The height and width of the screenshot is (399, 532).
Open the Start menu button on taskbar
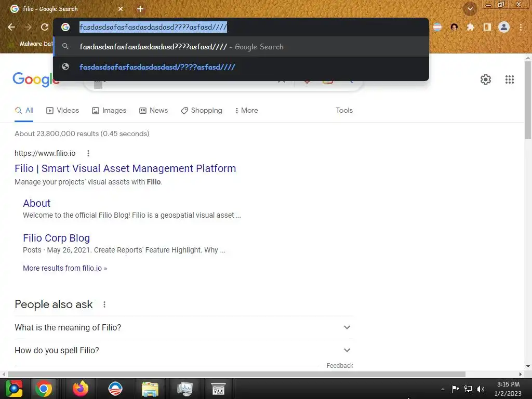(x=14, y=389)
